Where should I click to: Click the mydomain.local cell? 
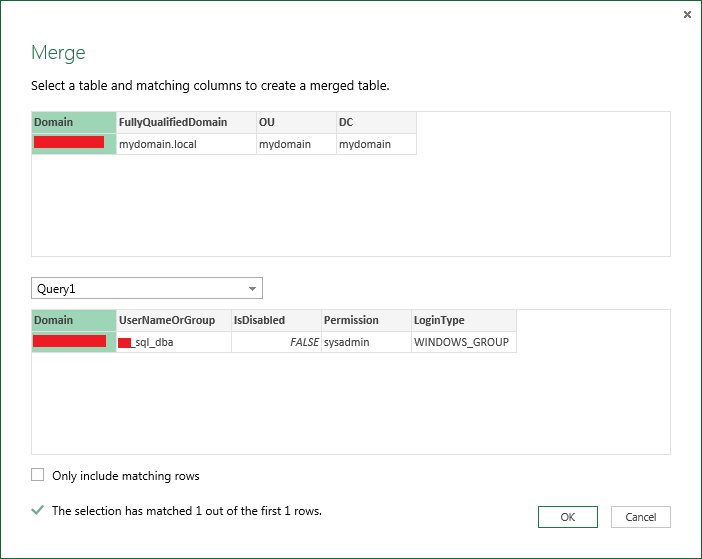pyautogui.click(x=186, y=144)
